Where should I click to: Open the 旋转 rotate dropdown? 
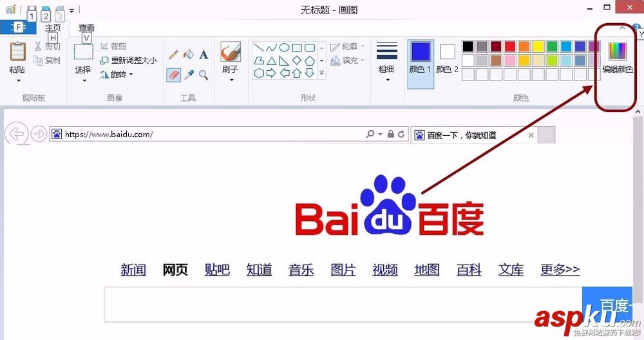pos(117,74)
